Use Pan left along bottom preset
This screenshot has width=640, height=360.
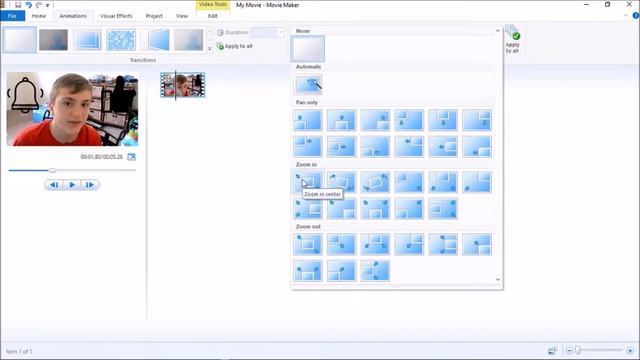click(x=477, y=147)
